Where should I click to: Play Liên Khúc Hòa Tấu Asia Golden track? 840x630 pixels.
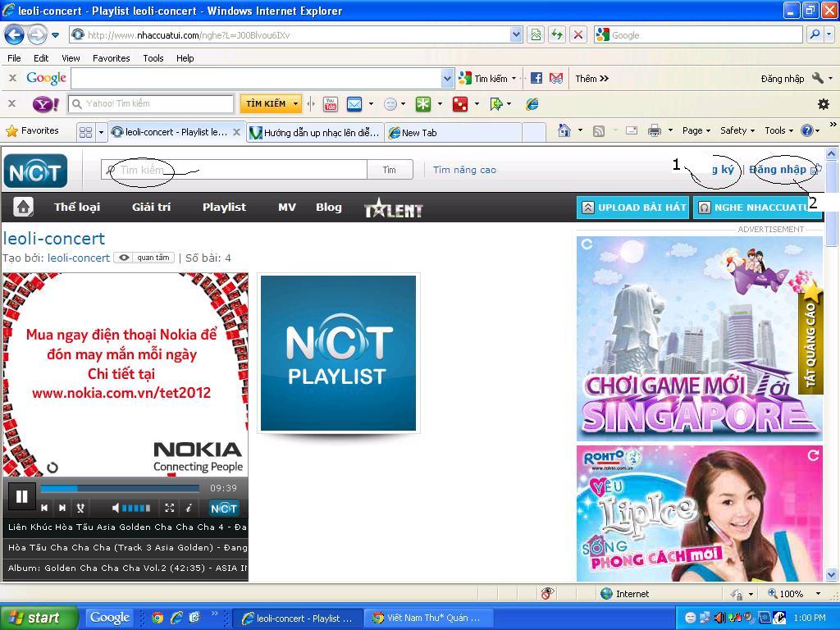click(126, 527)
